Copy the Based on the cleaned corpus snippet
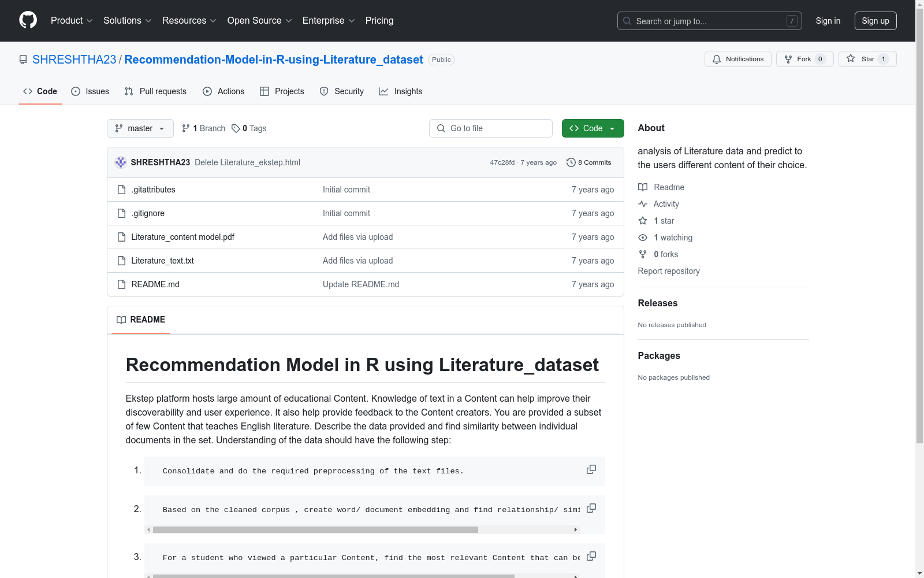924x578 pixels. pyautogui.click(x=591, y=508)
